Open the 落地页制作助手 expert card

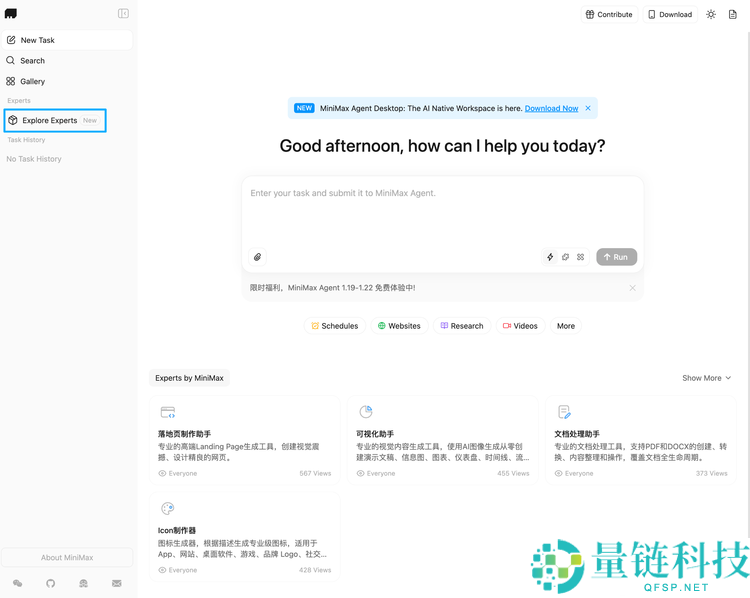tap(245, 440)
